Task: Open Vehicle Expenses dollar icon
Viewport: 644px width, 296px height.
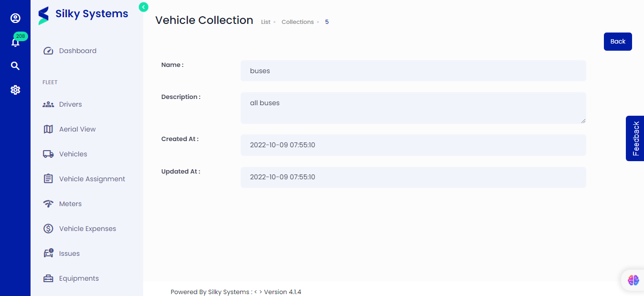Action: pyautogui.click(x=48, y=228)
